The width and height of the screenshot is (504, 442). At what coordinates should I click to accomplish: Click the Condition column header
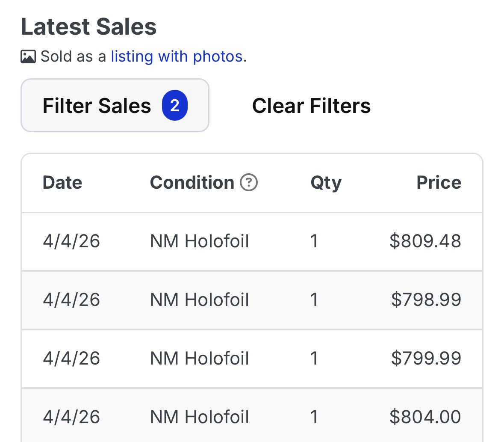pyautogui.click(x=192, y=183)
